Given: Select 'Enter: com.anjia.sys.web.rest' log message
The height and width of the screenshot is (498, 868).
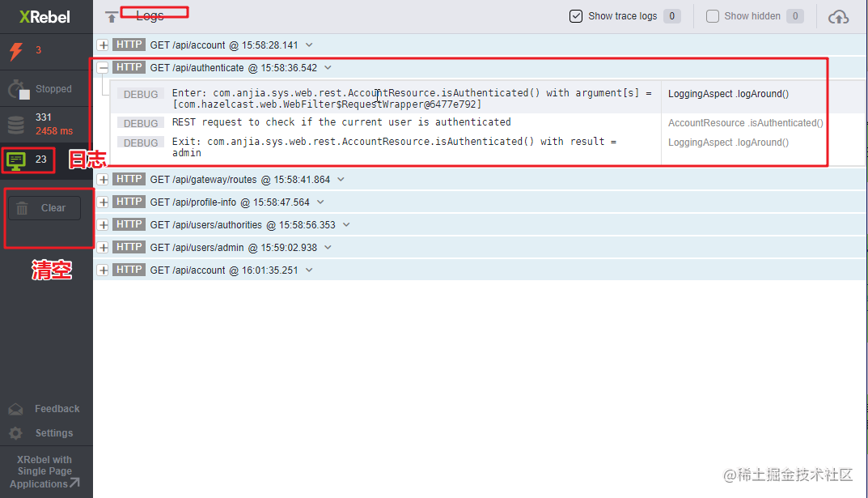Looking at the screenshot, I should coord(412,98).
